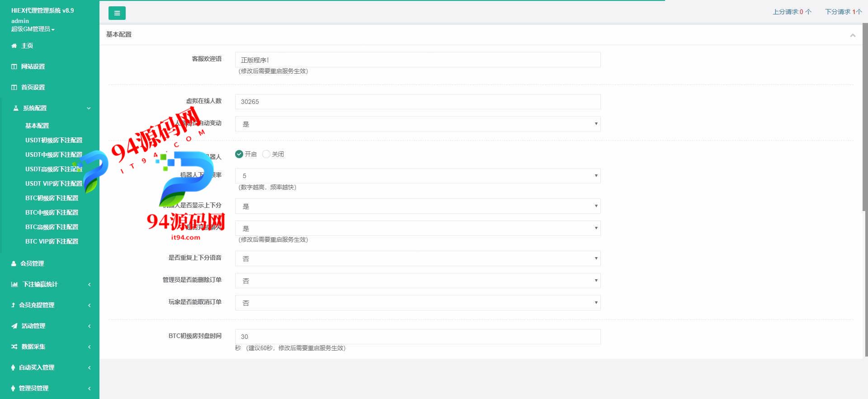This screenshot has width=868, height=399.
Task: Open USDT高级房下注配置 submenu item
Action: pos(54,169)
